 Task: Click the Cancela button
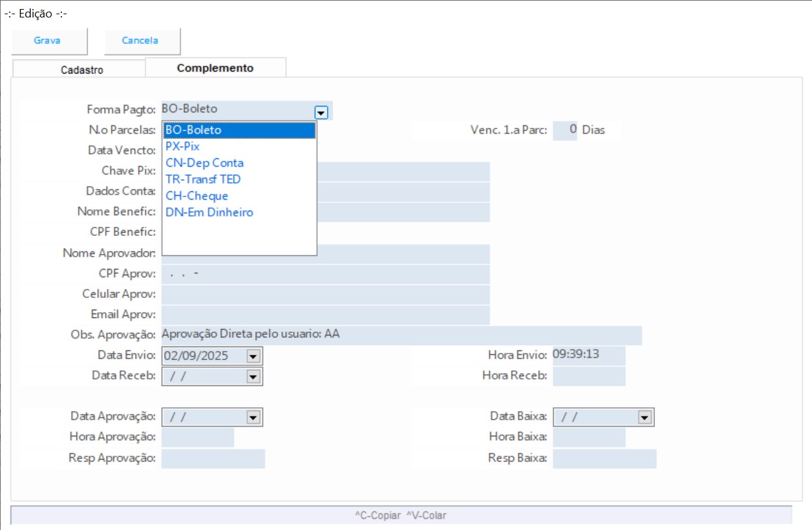click(140, 41)
